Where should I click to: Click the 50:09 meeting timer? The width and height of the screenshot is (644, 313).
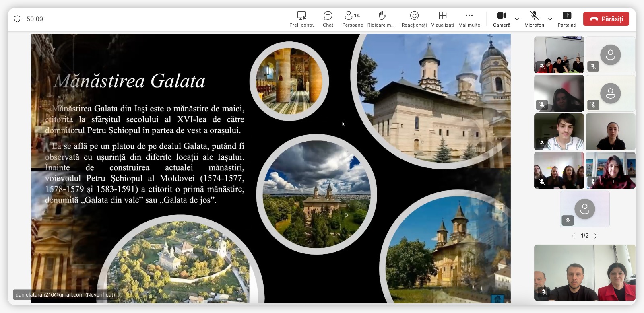pyautogui.click(x=35, y=19)
